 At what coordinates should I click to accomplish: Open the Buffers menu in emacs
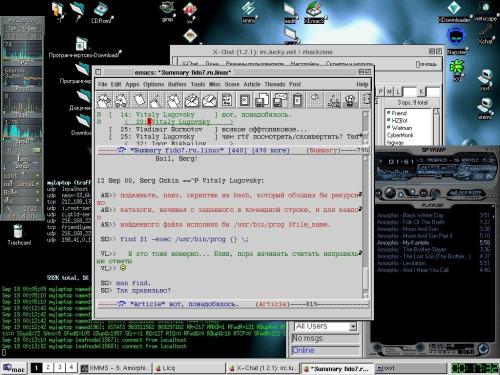177,84
